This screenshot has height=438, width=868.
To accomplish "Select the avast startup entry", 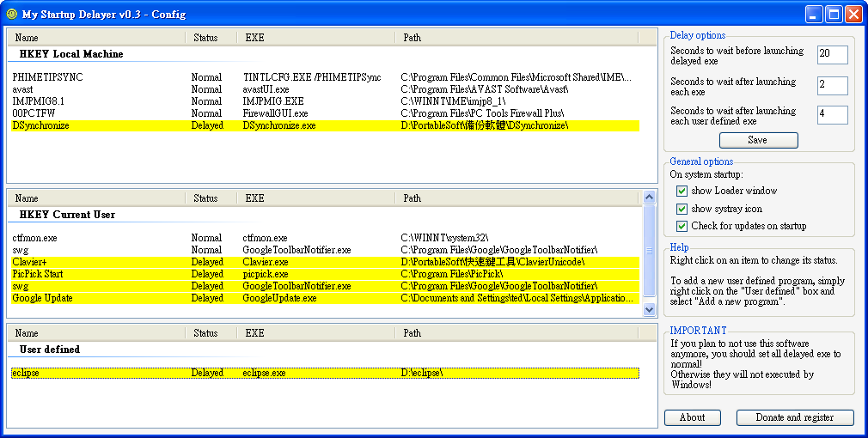I will pos(326,89).
